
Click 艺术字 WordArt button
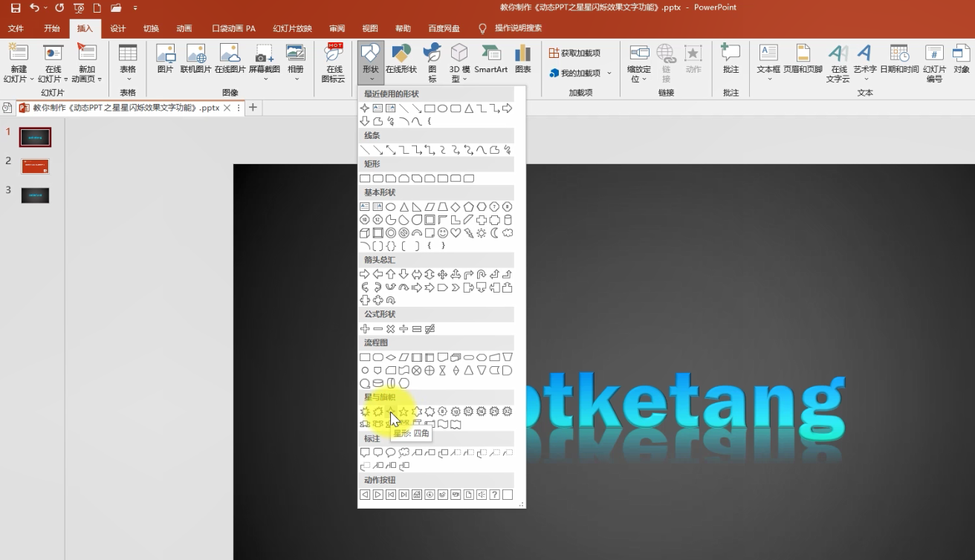pos(864,62)
